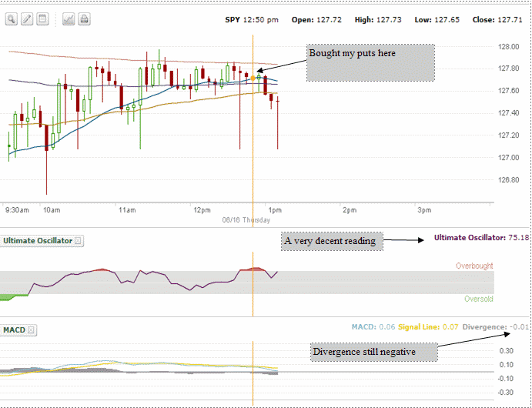Click the printer icon
532x408 pixels.
click(84, 19)
